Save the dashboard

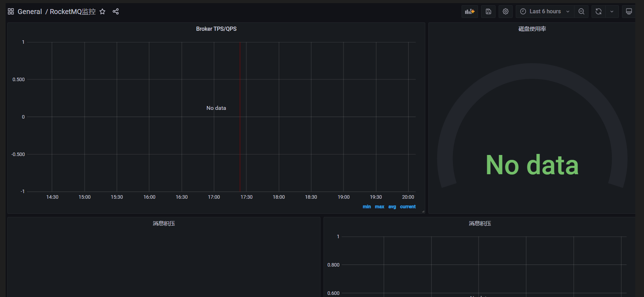click(489, 12)
